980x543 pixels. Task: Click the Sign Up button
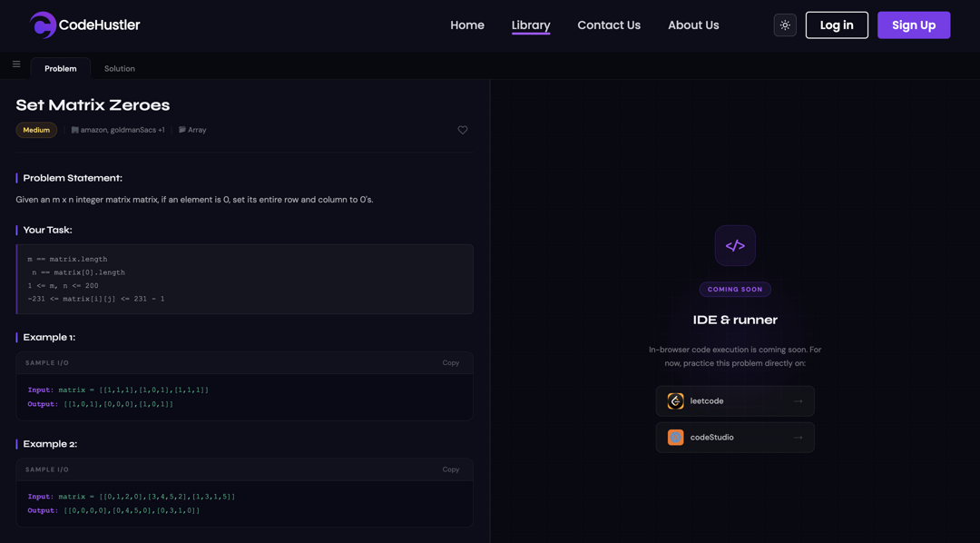914,25
